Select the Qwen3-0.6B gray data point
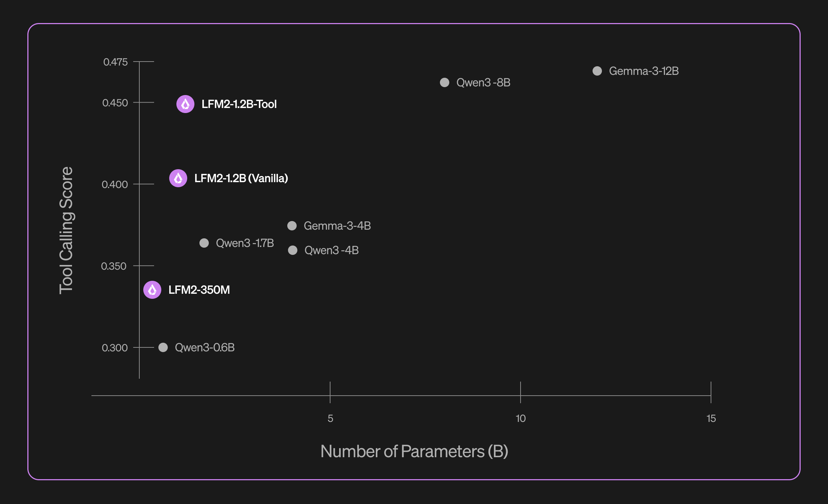This screenshot has height=504, width=828. [163, 347]
